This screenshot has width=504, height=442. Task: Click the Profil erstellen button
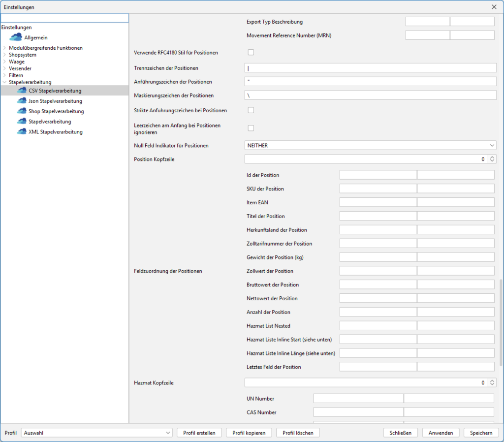[x=199, y=433]
